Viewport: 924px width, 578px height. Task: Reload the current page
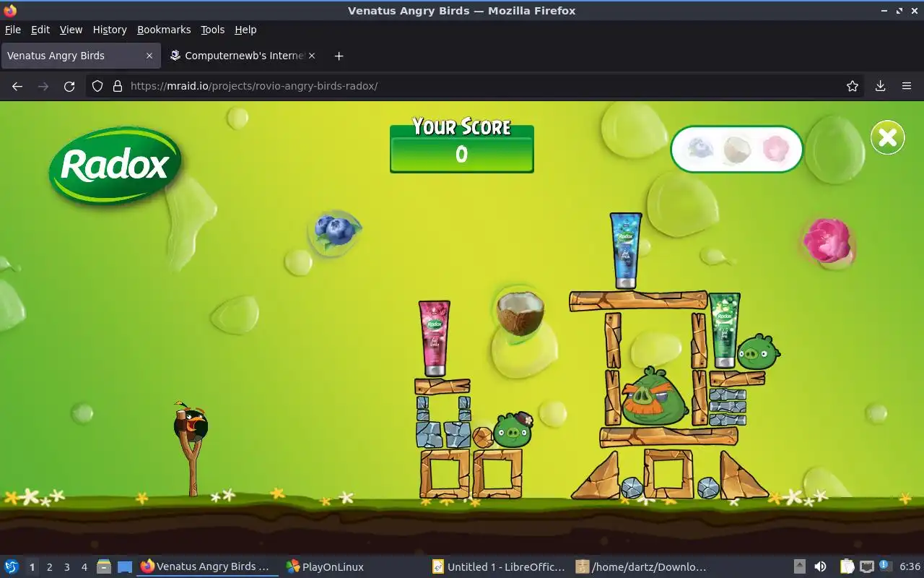pos(69,86)
